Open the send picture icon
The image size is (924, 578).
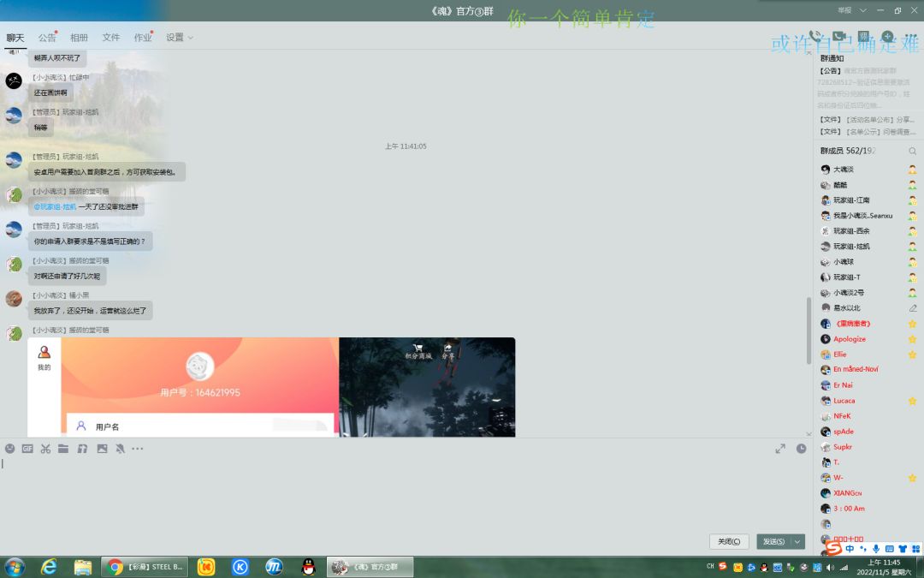pos(102,449)
